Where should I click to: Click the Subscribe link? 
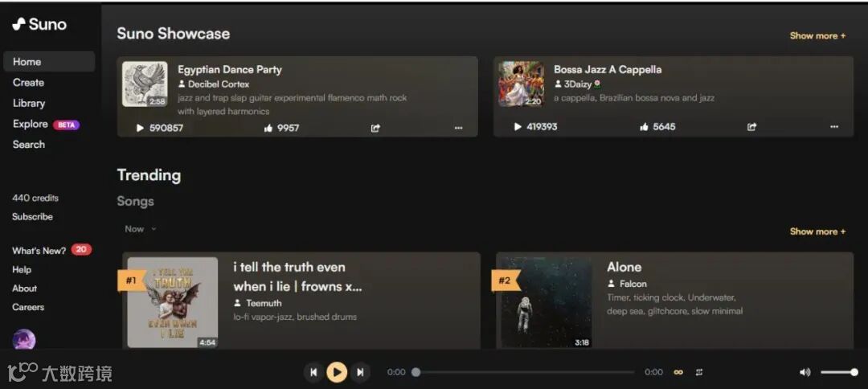[x=33, y=216]
